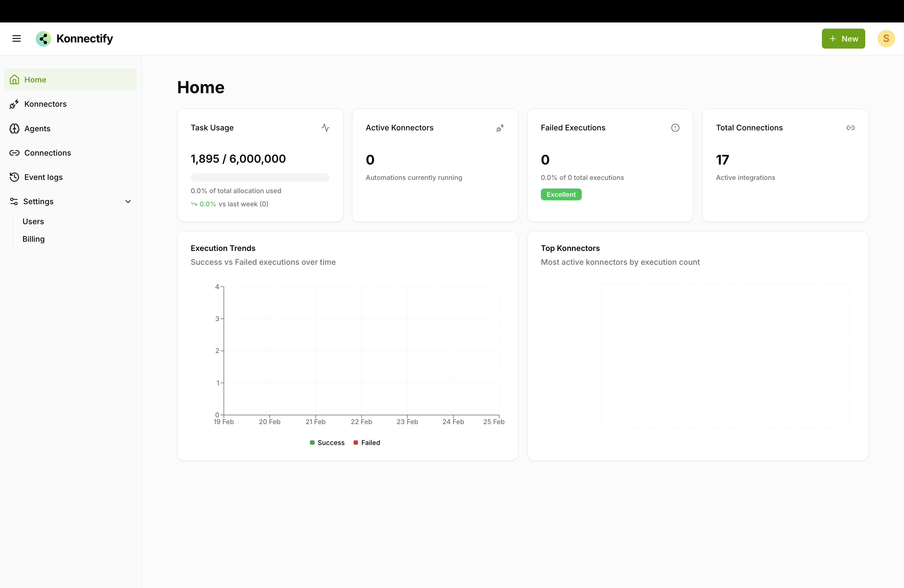
Task: Toggle the Failed series in chart legend
Action: pos(367,443)
